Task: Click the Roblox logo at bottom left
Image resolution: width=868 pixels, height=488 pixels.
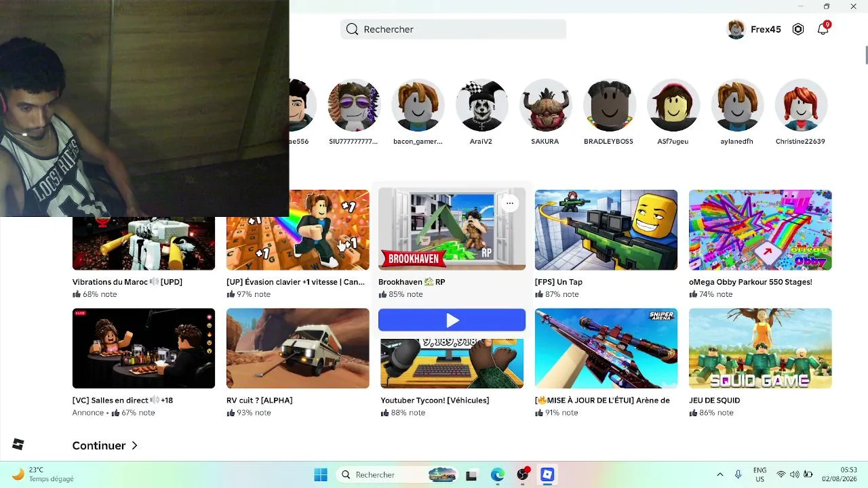Action: click(x=18, y=444)
